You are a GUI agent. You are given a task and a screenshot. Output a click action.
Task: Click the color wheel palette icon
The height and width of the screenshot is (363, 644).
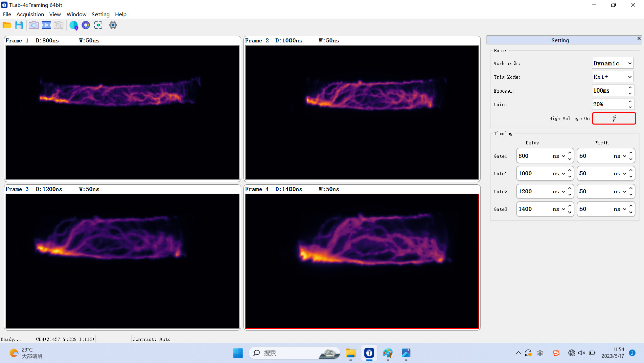pos(86,25)
